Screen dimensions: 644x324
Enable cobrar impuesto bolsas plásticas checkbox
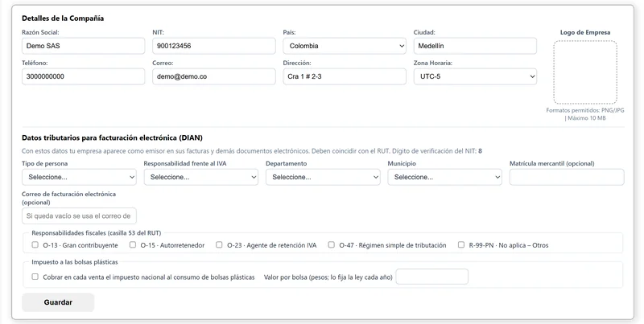point(35,277)
